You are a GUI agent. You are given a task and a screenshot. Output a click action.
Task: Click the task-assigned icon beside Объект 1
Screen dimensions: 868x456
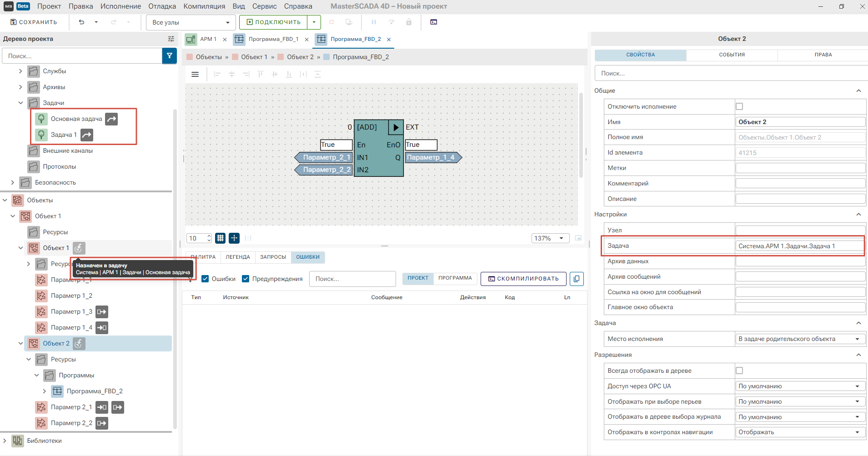[x=79, y=248]
